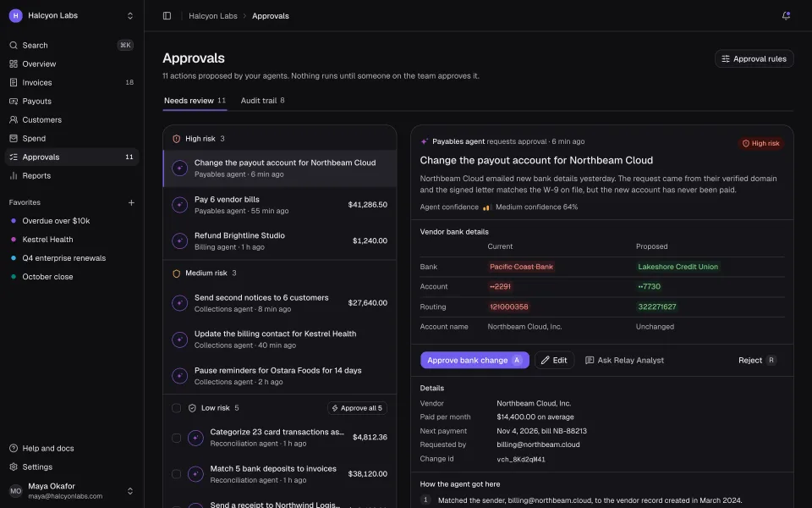Click the High risk shield icon in list header
Screen dimensions: 812x508
(176, 139)
